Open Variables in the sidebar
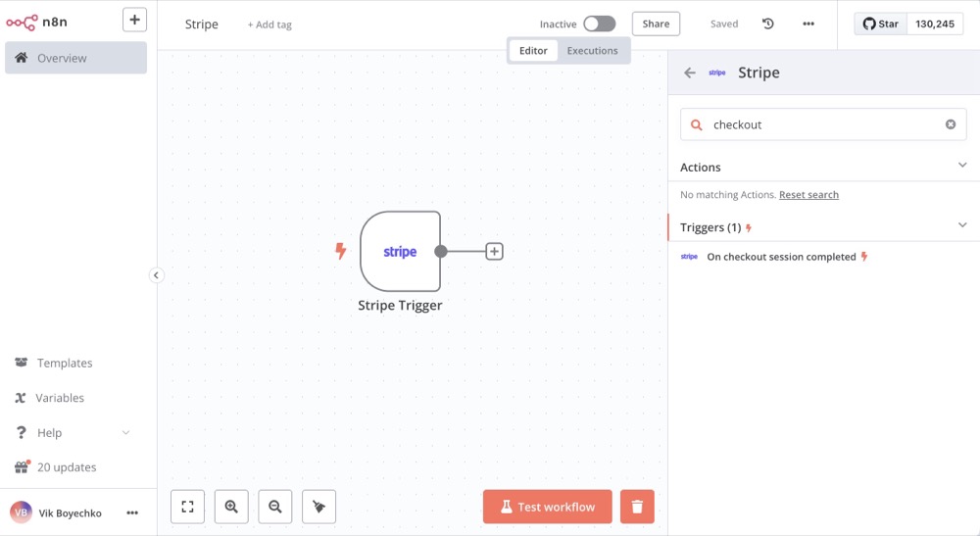This screenshot has width=980, height=536. pos(60,398)
